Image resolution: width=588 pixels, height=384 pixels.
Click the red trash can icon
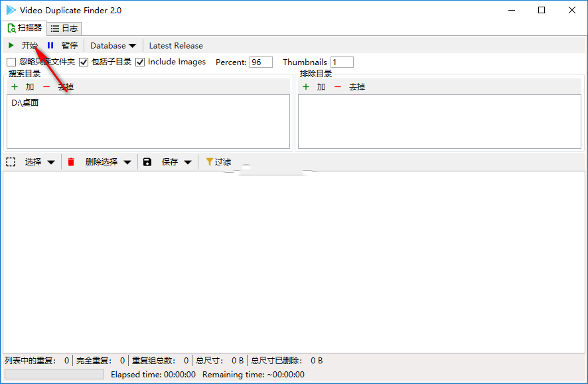point(71,162)
